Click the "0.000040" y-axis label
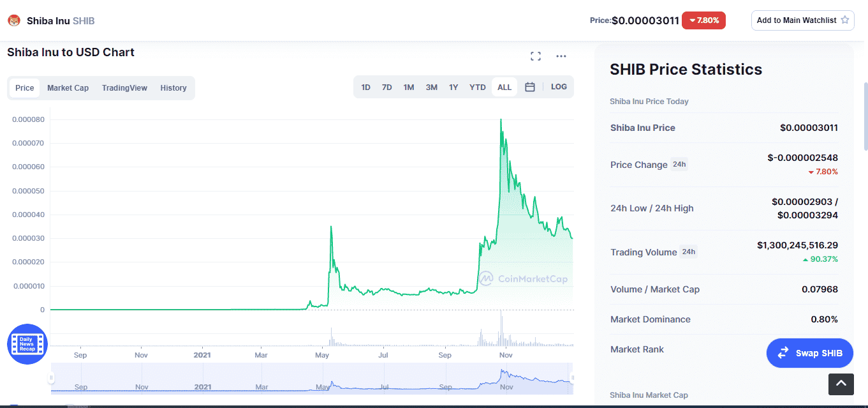 (x=28, y=215)
